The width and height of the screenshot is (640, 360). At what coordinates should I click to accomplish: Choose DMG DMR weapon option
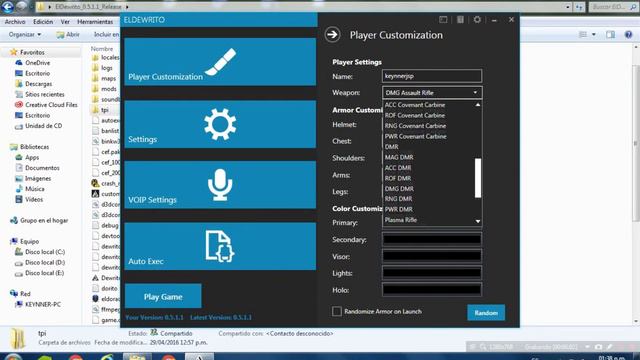[x=399, y=189]
